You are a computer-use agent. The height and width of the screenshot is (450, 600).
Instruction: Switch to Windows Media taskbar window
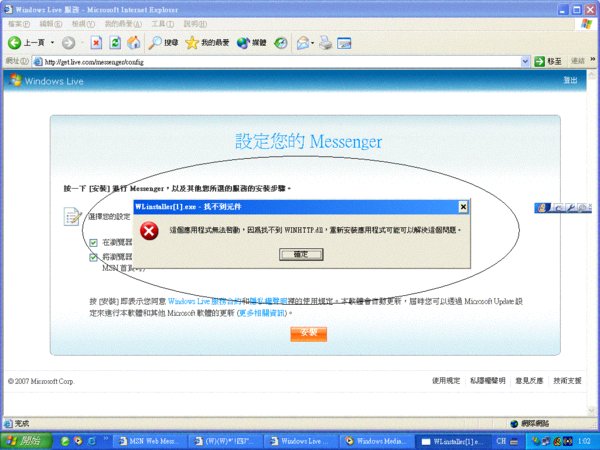[x=377, y=441]
